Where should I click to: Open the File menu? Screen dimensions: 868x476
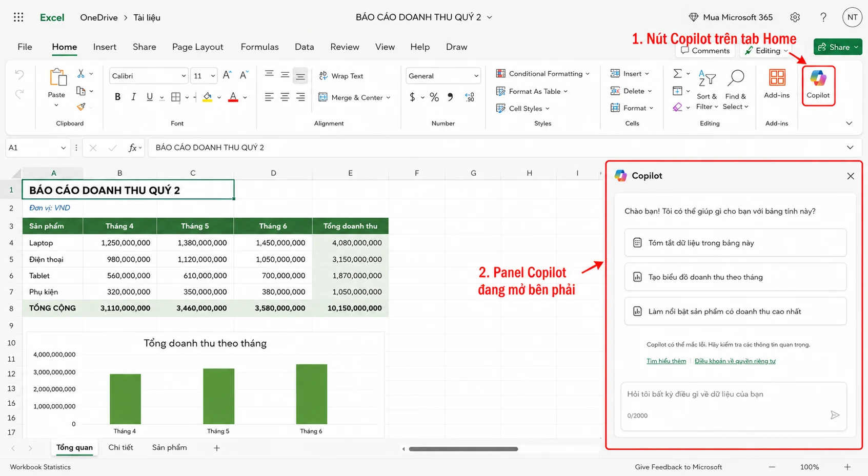tap(25, 47)
